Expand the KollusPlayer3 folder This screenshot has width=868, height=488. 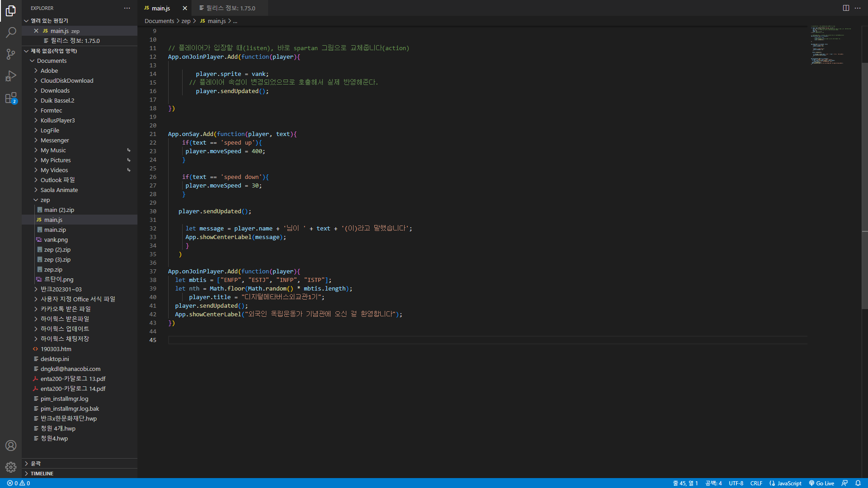pyautogui.click(x=80, y=121)
